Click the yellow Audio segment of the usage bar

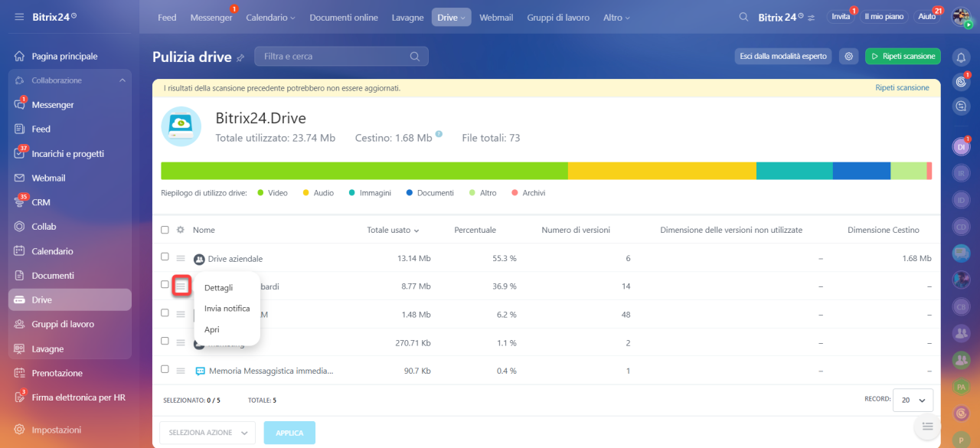point(662,171)
